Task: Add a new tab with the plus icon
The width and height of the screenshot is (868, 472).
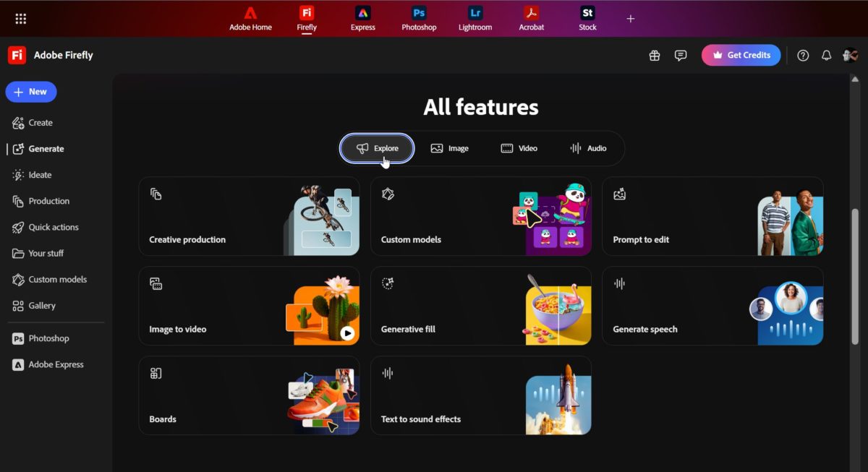Action: 630,18
